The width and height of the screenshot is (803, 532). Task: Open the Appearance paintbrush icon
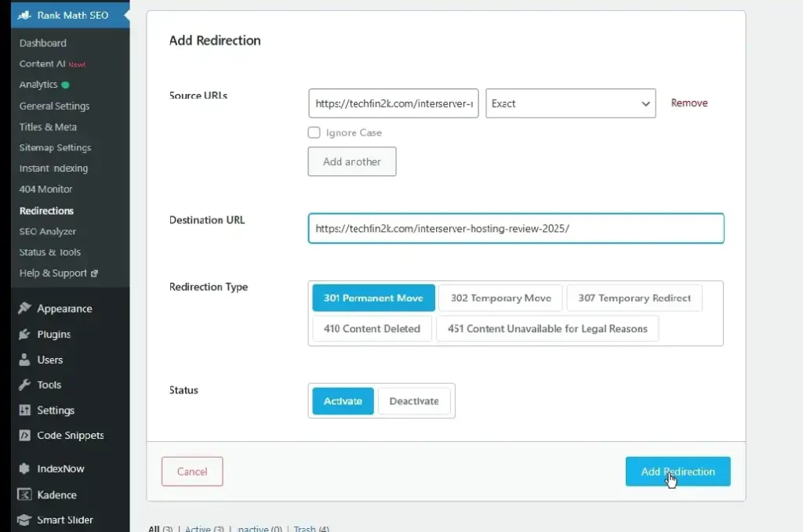point(24,308)
